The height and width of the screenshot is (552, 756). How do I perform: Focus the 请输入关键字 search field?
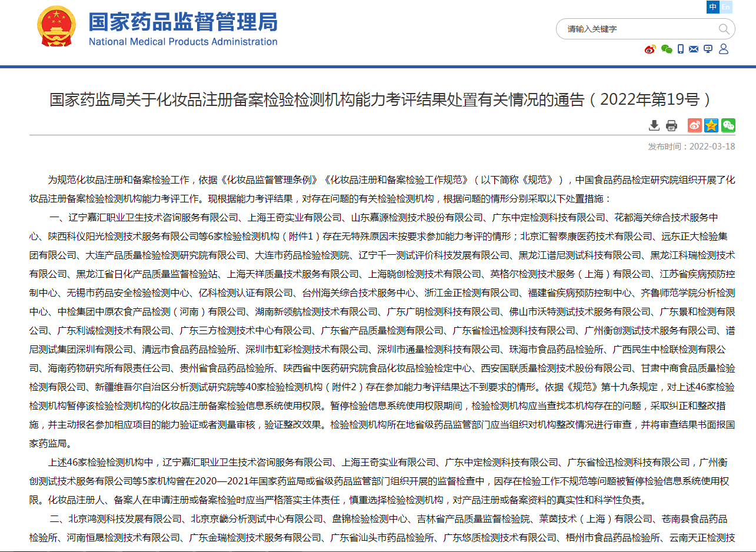[x=638, y=29]
